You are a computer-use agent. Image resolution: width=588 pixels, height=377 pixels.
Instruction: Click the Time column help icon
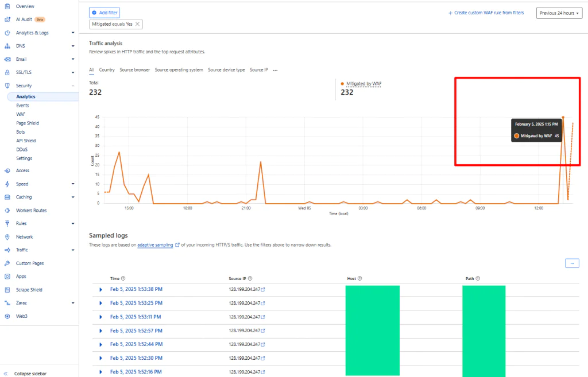(123, 278)
